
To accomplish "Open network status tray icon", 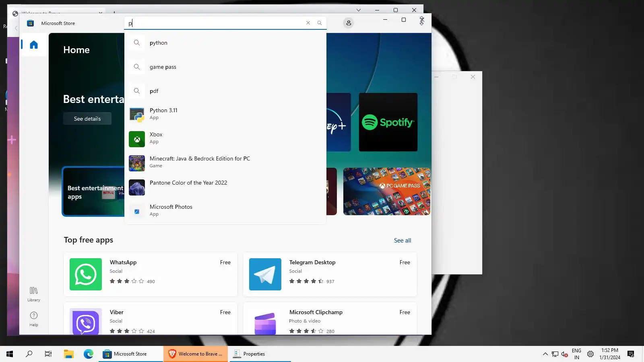I will pos(555,354).
